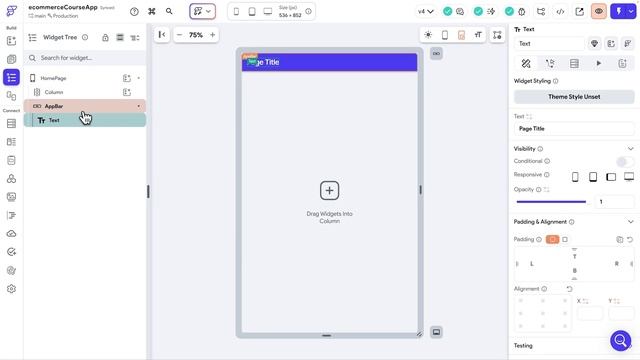
Task: Collapse the Padding & Alignment section
Action: point(631,222)
